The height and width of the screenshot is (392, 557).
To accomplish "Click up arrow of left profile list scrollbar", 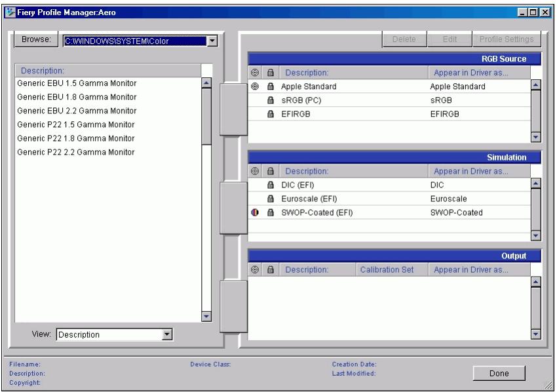I will click(206, 83).
